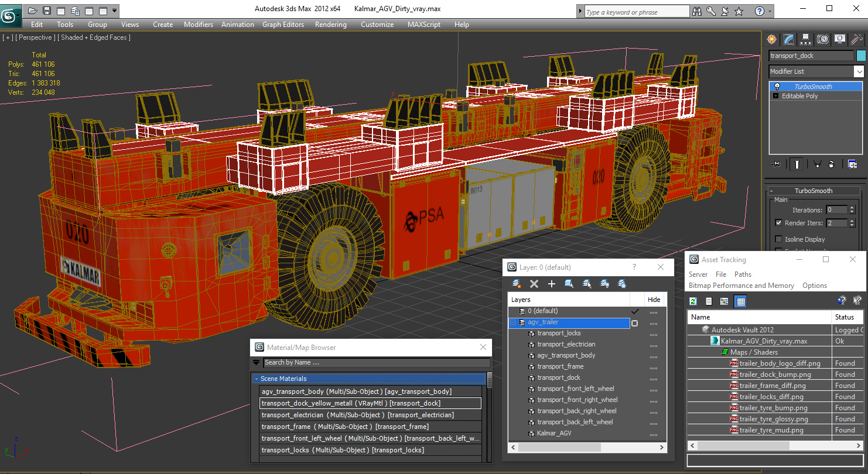Open the 3ds Max application menu button

[10, 16]
